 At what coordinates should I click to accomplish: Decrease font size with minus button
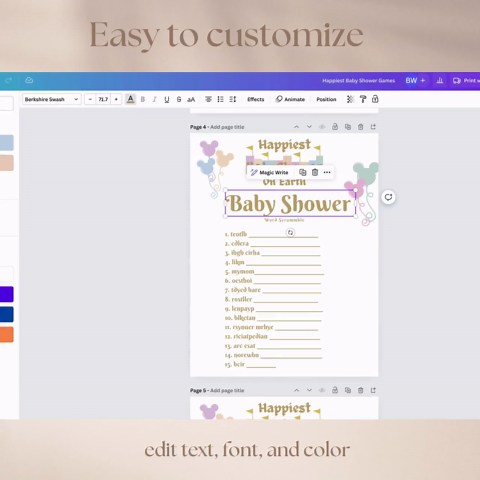tap(90, 99)
